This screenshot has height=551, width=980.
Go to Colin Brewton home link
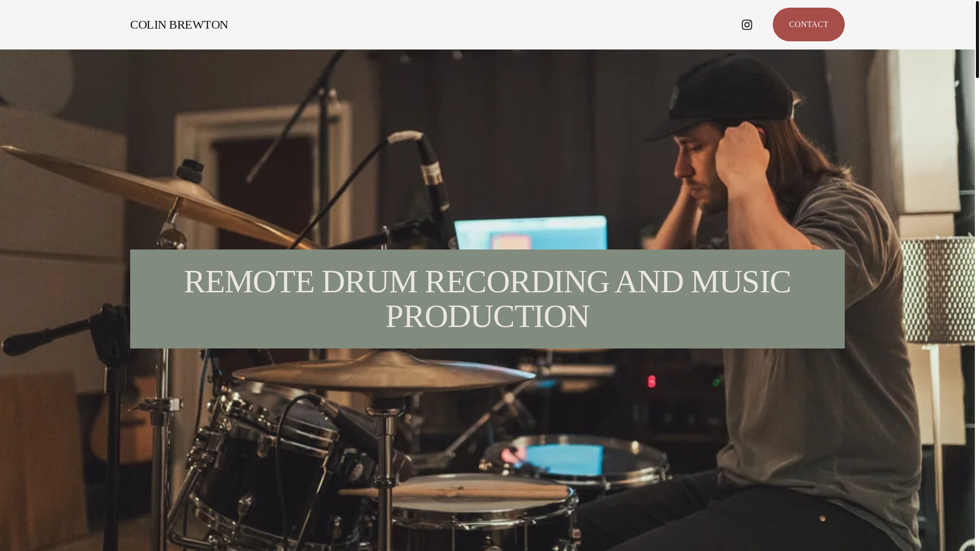coord(179,24)
